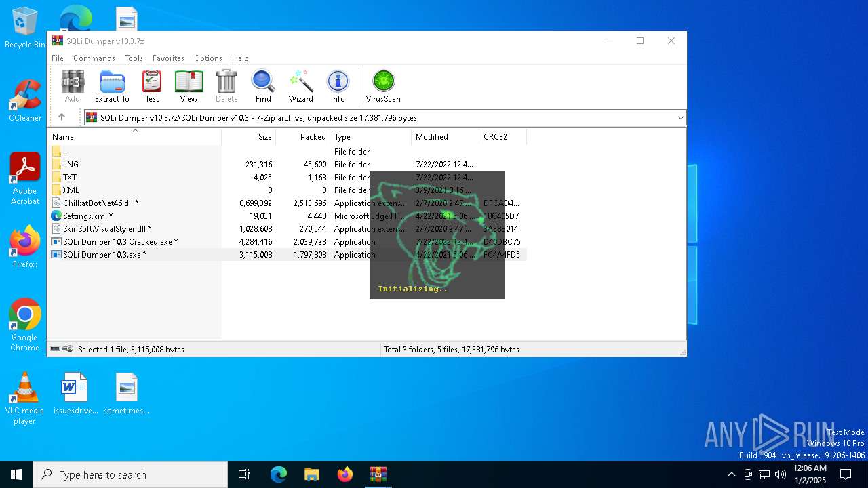The width and height of the screenshot is (868, 488).
Task: Sort by the Name column header
Action: (134, 137)
